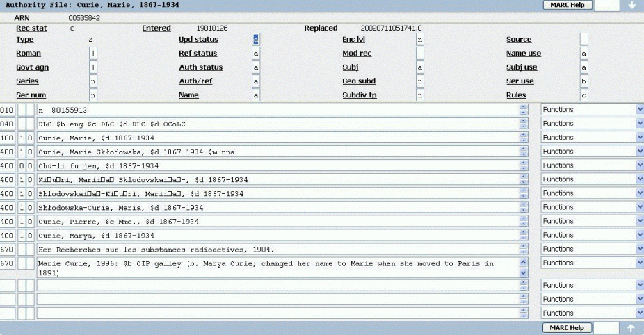Viewport: 644px width, 335px height.
Task: Open the Auth status help link
Action: point(200,67)
